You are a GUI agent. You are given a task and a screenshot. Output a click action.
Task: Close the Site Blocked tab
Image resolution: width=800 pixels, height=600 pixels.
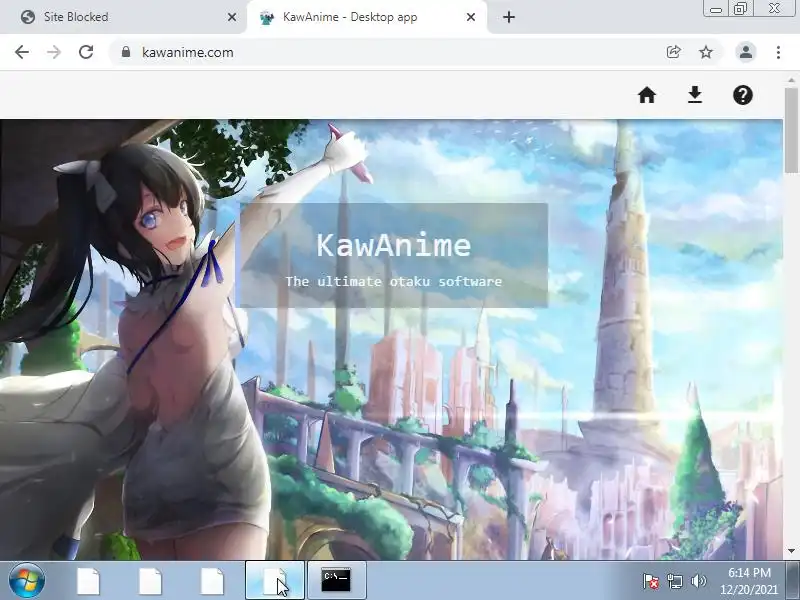[x=232, y=17]
